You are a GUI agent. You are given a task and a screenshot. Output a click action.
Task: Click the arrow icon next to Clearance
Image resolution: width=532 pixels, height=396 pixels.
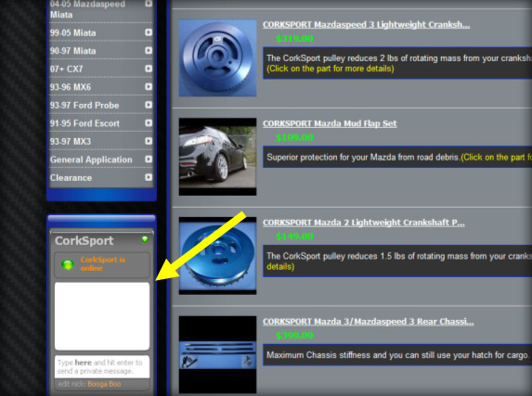[149, 177]
